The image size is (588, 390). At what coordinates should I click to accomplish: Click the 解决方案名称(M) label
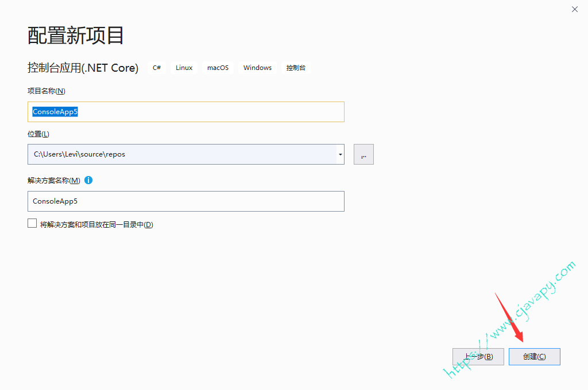click(53, 181)
